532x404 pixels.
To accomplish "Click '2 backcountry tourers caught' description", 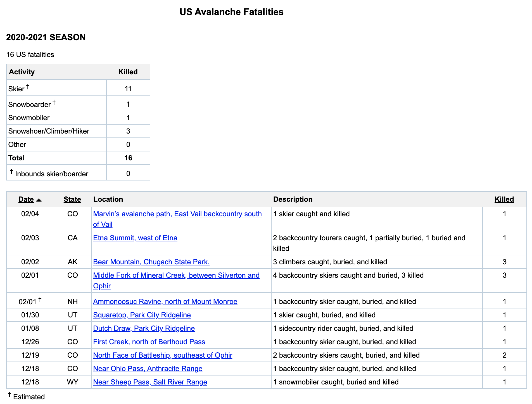I will [369, 243].
